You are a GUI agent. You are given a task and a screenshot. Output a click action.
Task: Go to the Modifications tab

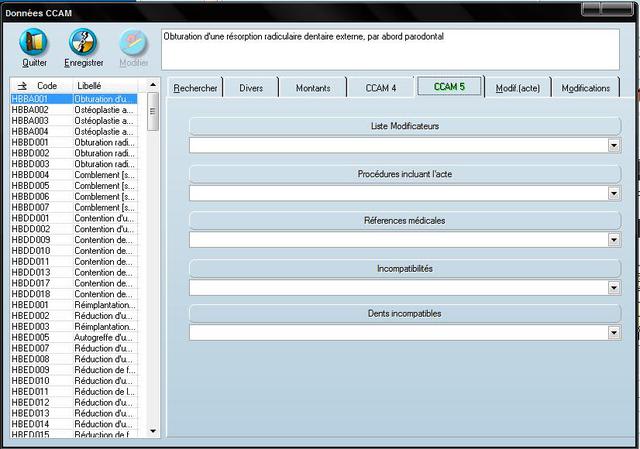[586, 88]
